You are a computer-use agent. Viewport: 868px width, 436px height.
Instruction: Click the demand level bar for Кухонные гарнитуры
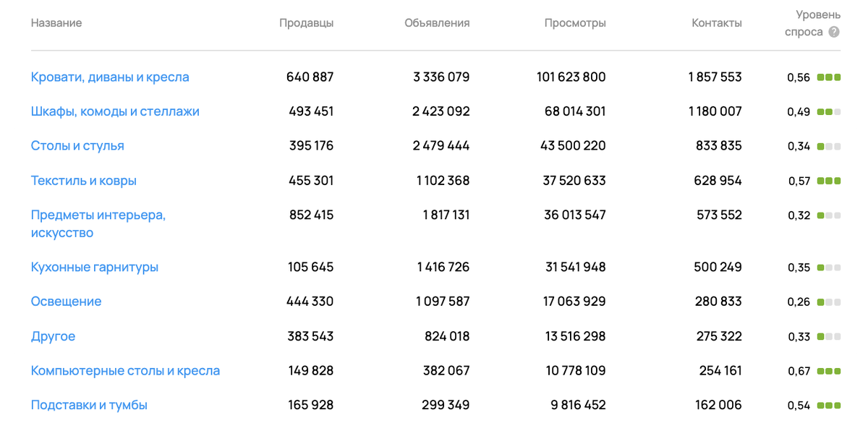830,267
